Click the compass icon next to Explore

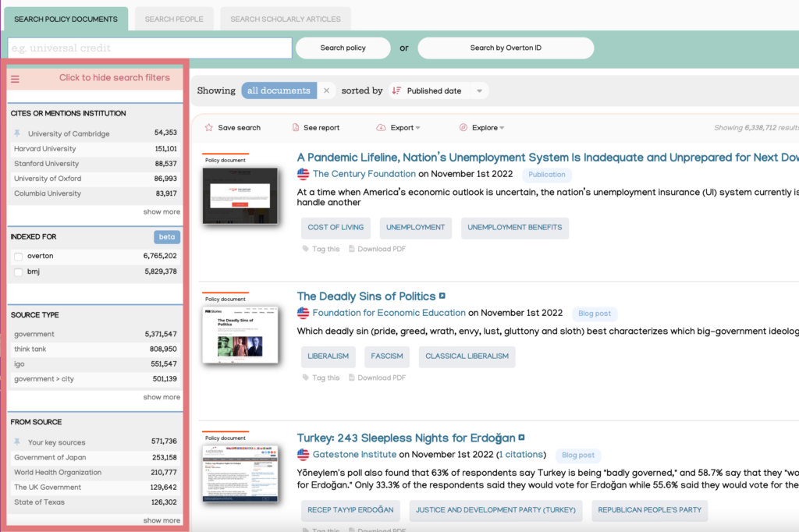click(463, 127)
